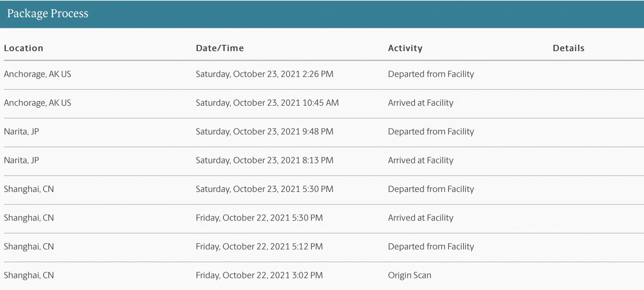Click the Saturday, October 23, 2021 9:48 PM timestamp

pos(264,131)
